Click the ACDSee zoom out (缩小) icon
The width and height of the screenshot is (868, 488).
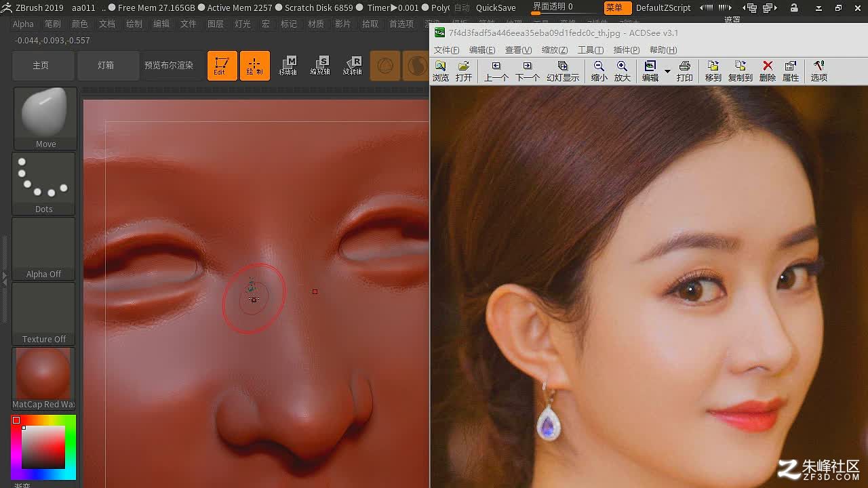click(599, 71)
